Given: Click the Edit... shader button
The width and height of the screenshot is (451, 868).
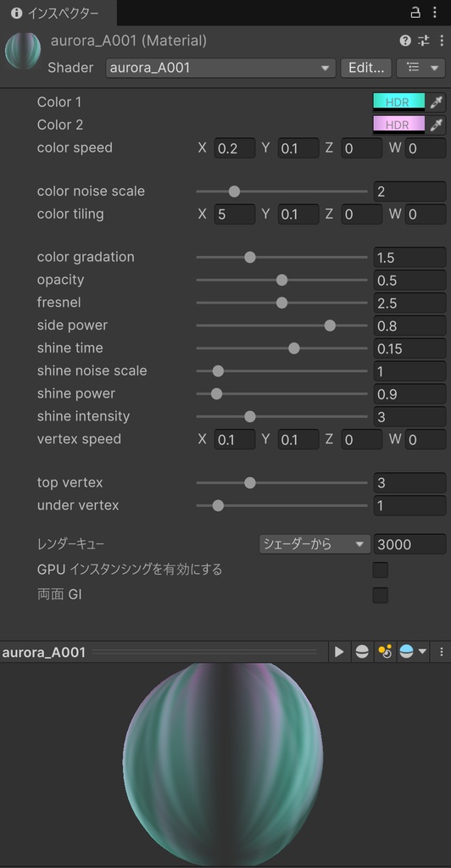Looking at the screenshot, I should click(x=366, y=68).
